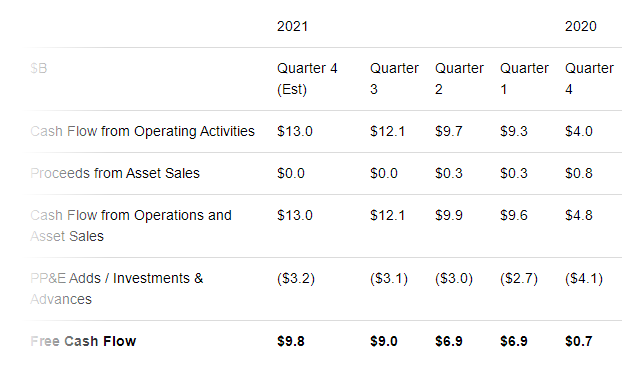Select the ($4.1) investments value
Viewport: 636px width, 369px height.
pos(584,279)
